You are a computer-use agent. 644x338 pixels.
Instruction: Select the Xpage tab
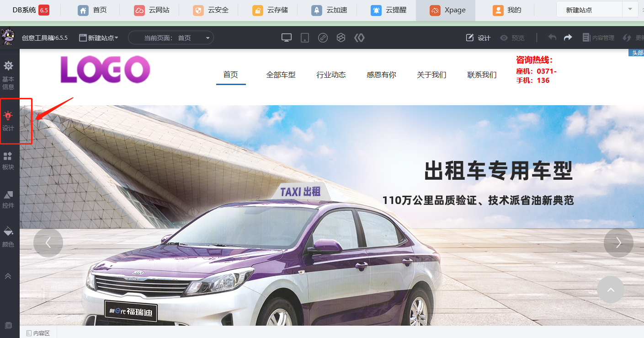pos(446,10)
